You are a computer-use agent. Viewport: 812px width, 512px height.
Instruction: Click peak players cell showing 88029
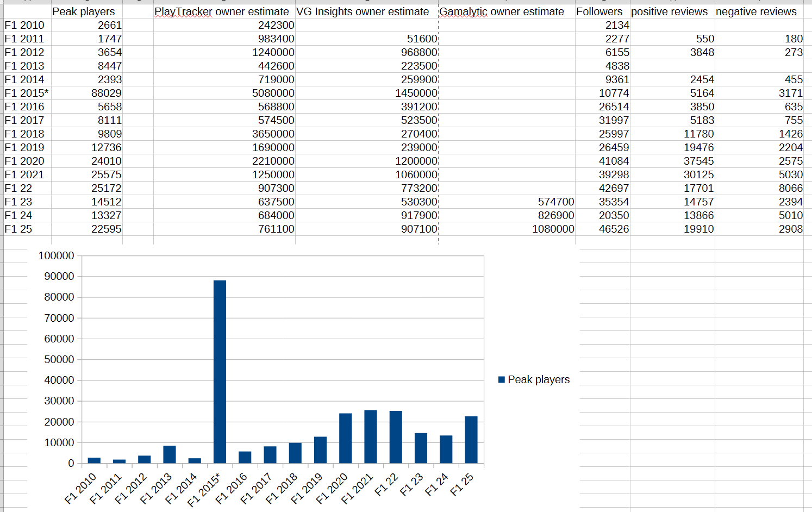[87, 93]
